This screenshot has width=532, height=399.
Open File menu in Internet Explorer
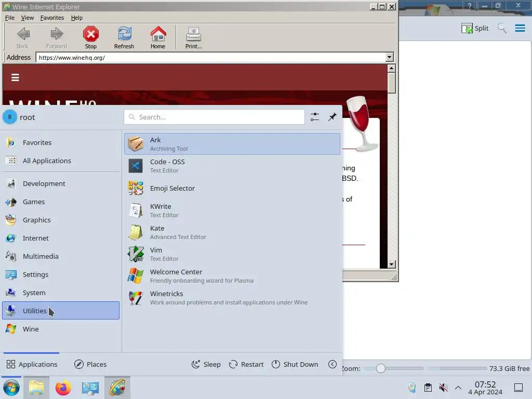click(9, 18)
